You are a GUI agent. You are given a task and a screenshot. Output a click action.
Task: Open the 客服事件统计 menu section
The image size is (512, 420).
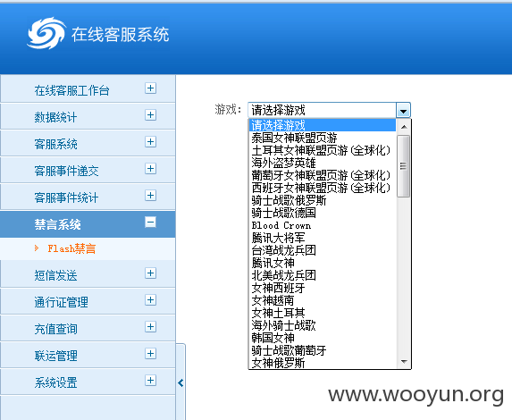tap(88, 197)
